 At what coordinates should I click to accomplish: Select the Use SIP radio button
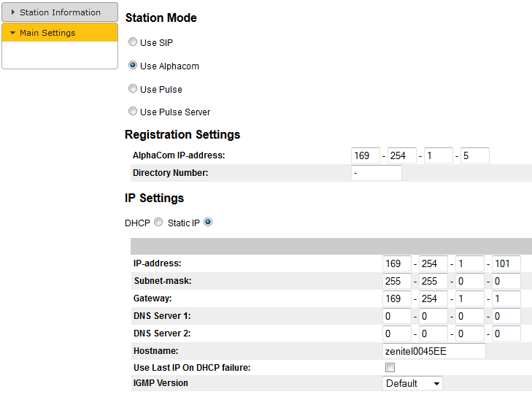pos(133,42)
